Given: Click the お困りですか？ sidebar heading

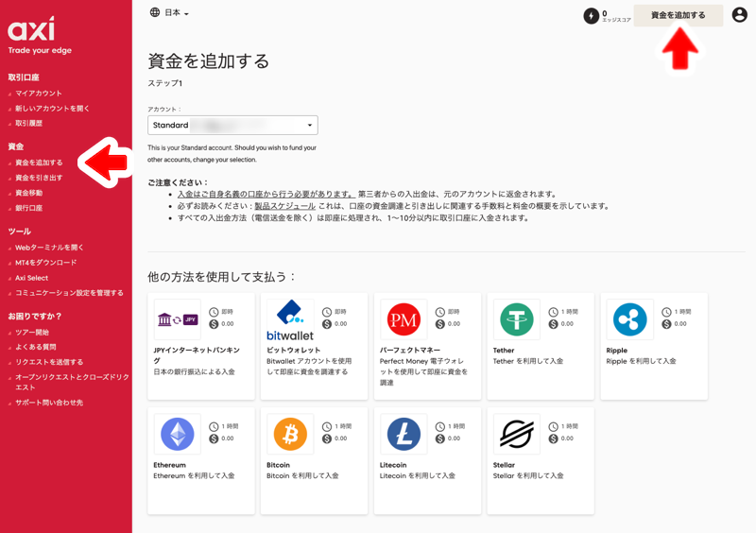Looking at the screenshot, I should [x=35, y=317].
